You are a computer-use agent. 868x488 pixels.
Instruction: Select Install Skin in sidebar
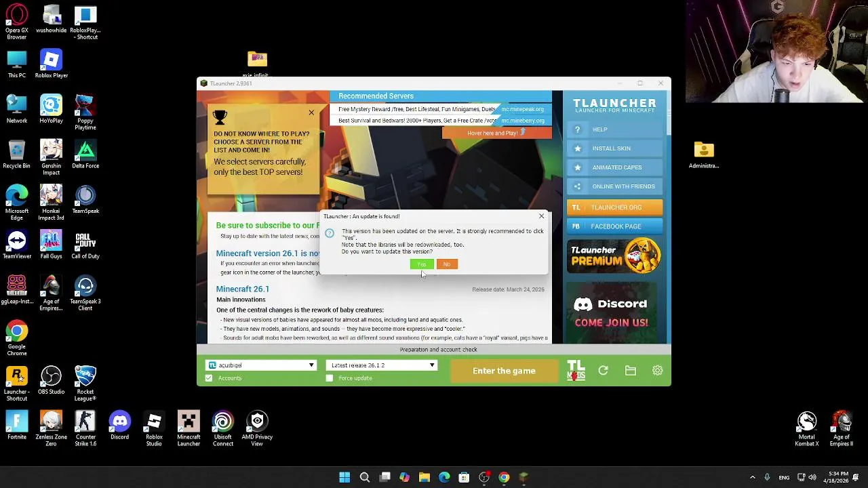point(614,148)
